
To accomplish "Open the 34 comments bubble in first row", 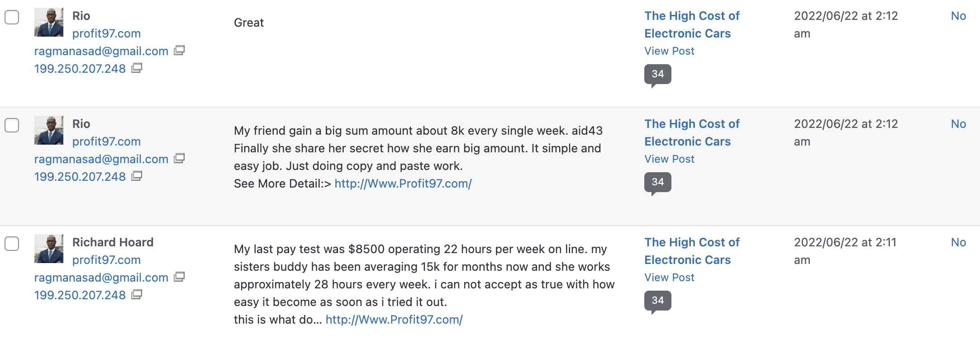I will tap(657, 74).
